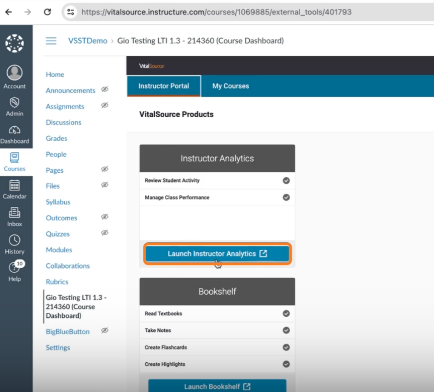Open Discussions in course navigation
Viewport: 434px width, 392px height.
click(x=63, y=122)
